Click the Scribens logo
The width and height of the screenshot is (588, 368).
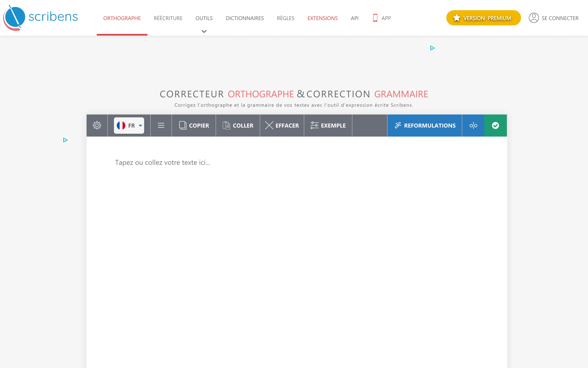coord(40,18)
